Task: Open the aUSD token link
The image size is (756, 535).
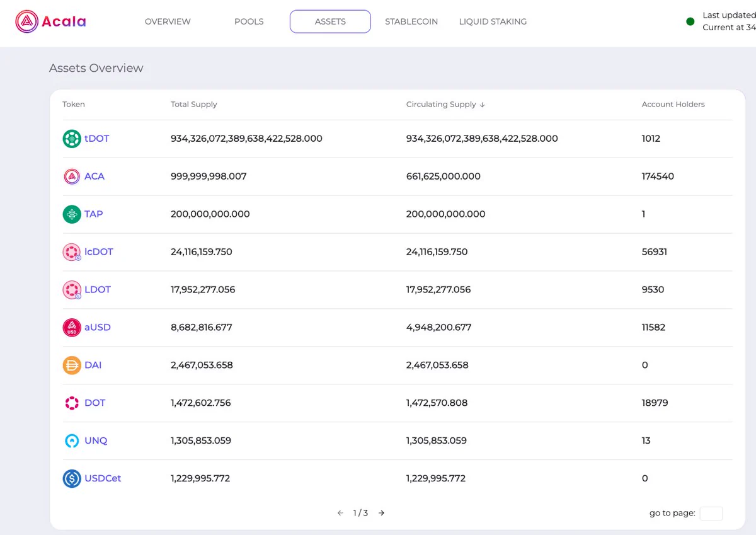Action: 98,328
